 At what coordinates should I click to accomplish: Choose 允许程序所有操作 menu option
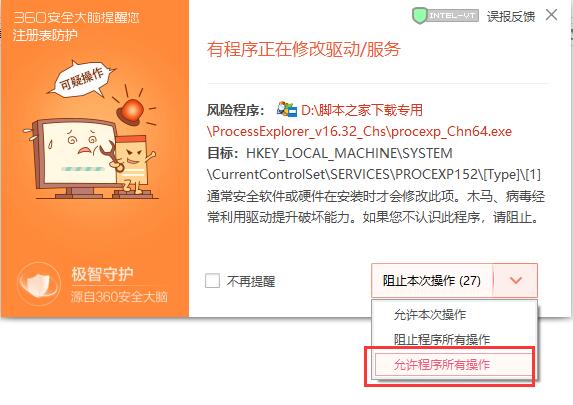442,364
